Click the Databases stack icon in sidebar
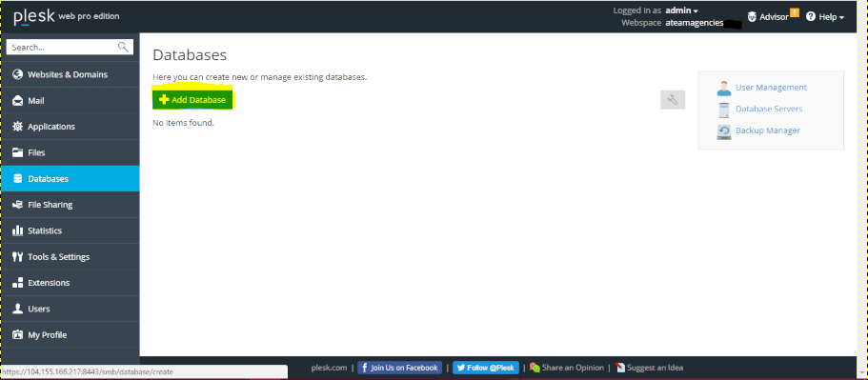868x380 pixels. [x=17, y=179]
